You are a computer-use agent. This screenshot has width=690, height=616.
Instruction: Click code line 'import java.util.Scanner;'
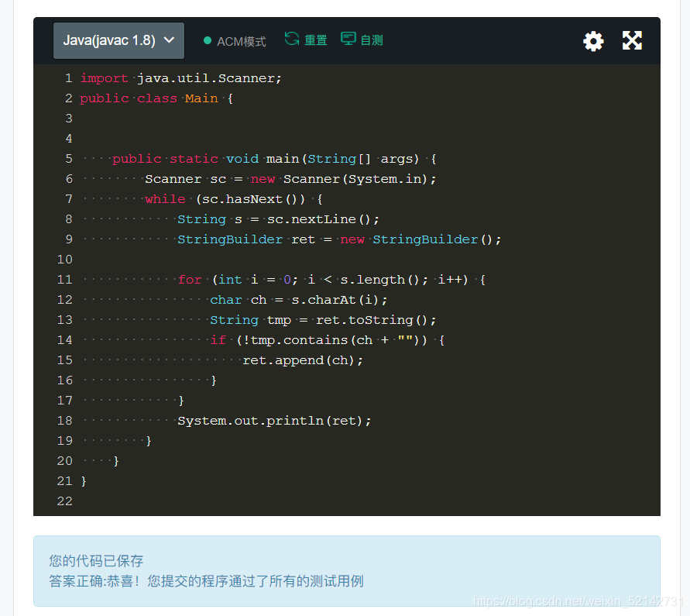point(180,78)
